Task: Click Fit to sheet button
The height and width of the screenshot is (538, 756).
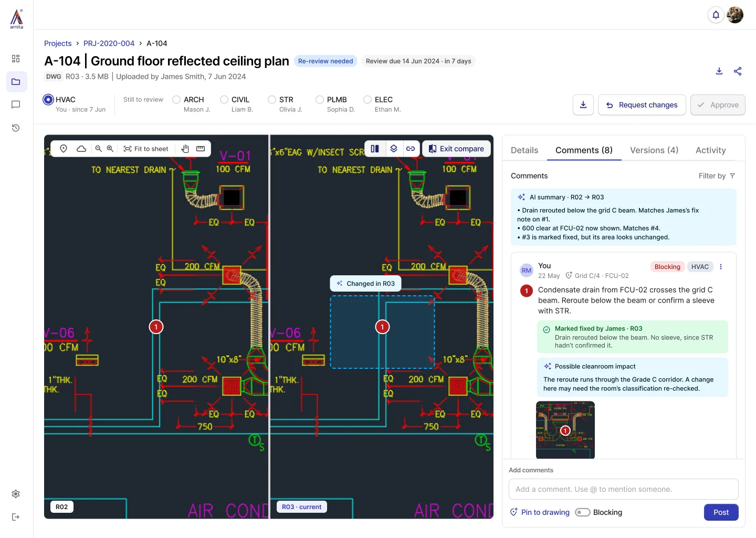Action: [146, 149]
